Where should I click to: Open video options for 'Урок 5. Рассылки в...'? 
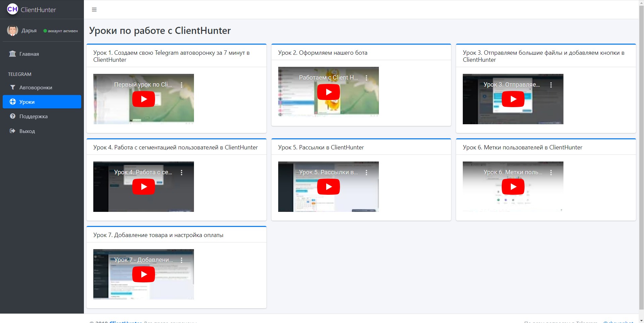coord(366,173)
